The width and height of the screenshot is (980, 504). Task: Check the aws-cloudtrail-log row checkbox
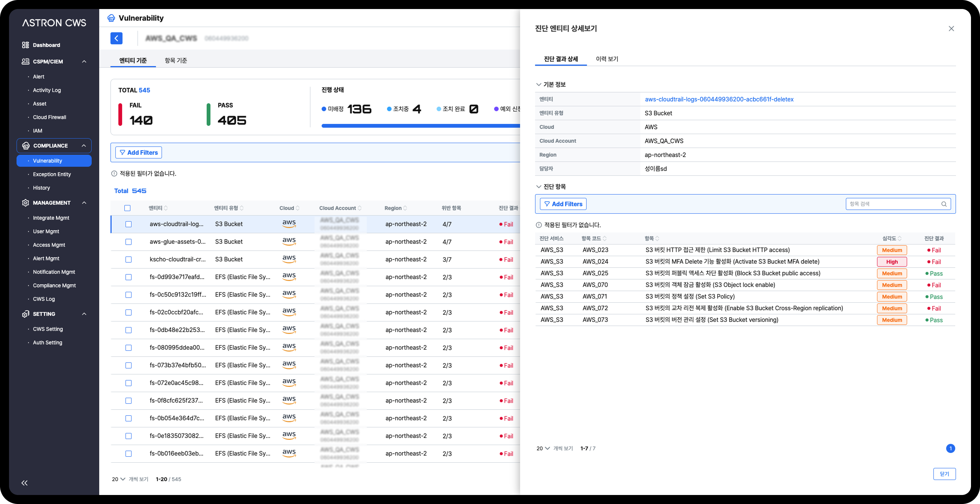(x=129, y=224)
